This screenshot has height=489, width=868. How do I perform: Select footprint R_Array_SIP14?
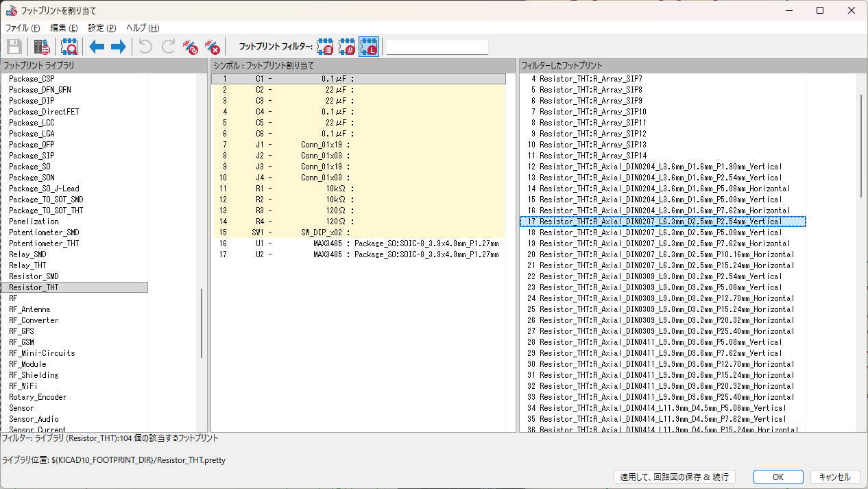[x=662, y=156]
